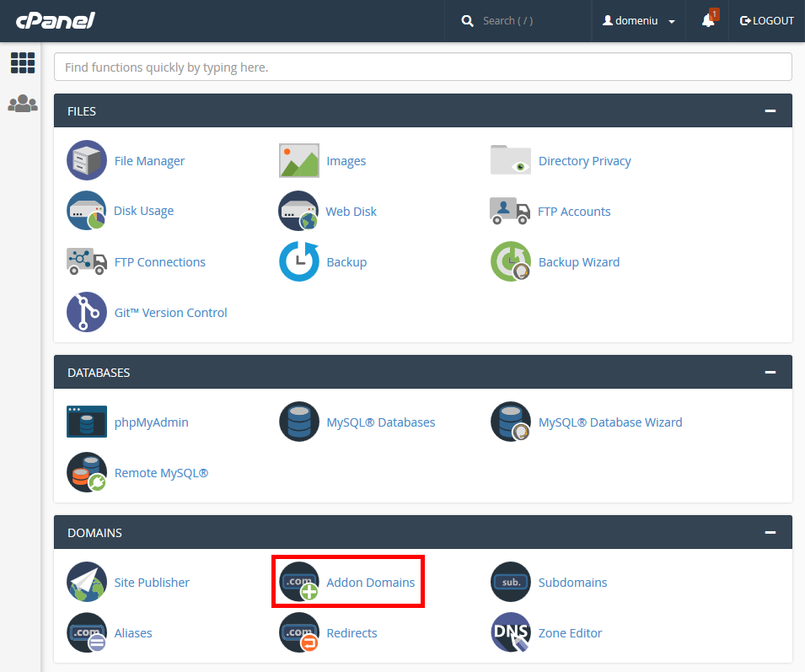Open the Redirects icon
Viewport: 805px width, 672px height.
(x=298, y=632)
